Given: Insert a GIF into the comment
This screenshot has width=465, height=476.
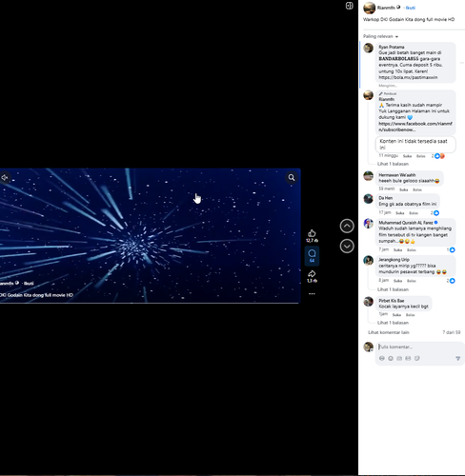Looking at the screenshot, I should pyautogui.click(x=408, y=358).
